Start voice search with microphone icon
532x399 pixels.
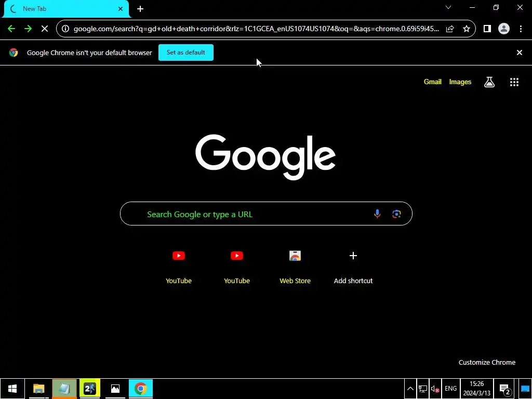pos(377,214)
